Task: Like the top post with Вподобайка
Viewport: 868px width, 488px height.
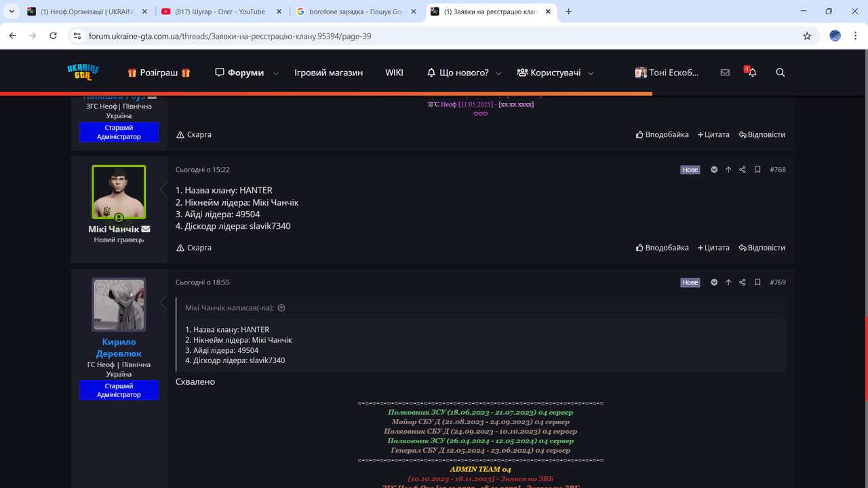Action: (663, 134)
